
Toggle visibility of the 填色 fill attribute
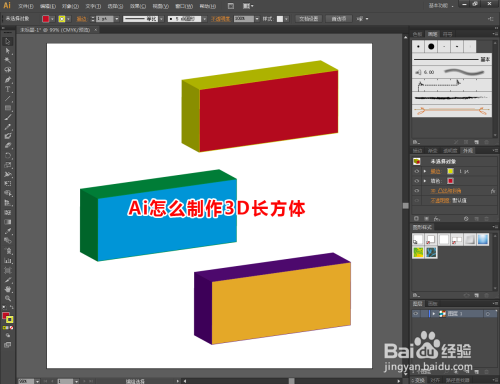(417, 181)
